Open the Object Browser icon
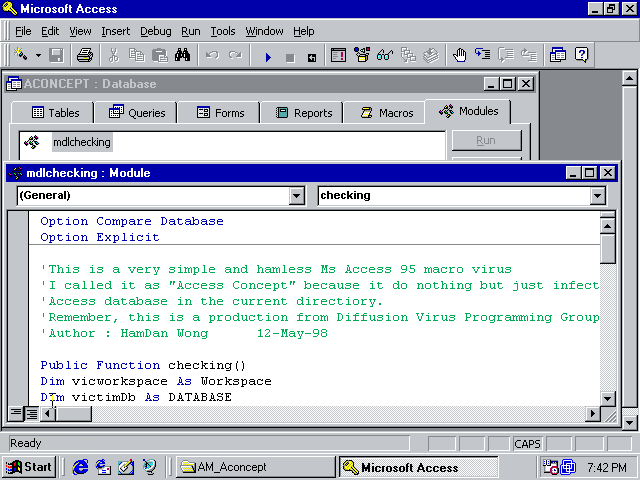640x480 pixels. click(362, 55)
